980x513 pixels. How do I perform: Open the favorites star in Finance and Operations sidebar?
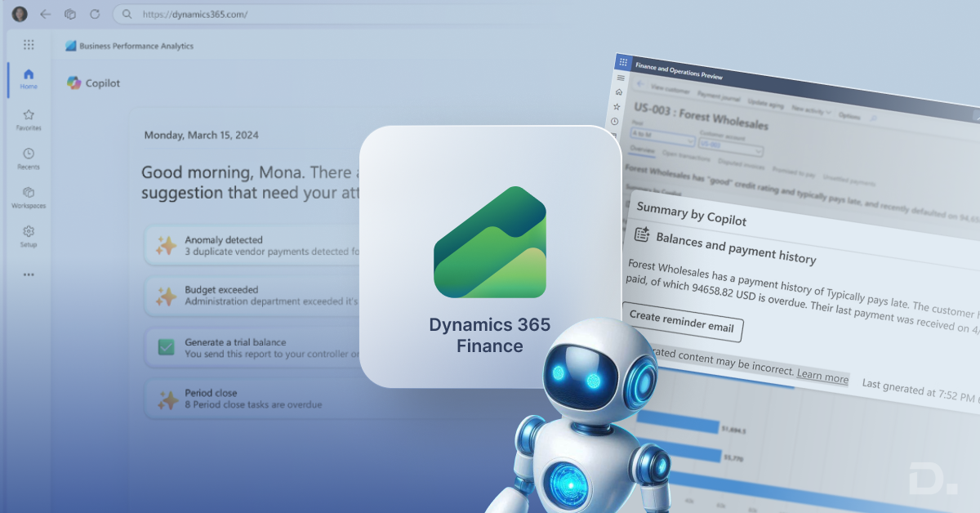point(617,107)
